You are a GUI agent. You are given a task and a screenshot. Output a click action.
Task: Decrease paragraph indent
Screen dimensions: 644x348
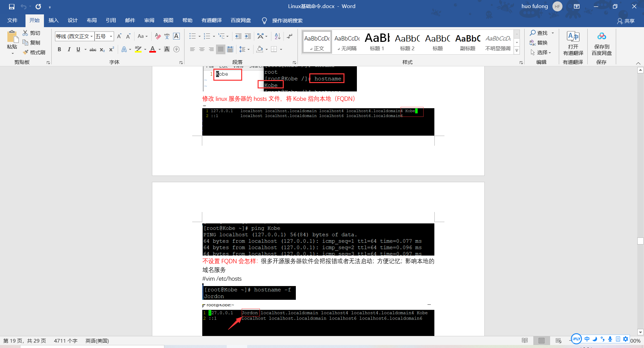[x=238, y=36]
